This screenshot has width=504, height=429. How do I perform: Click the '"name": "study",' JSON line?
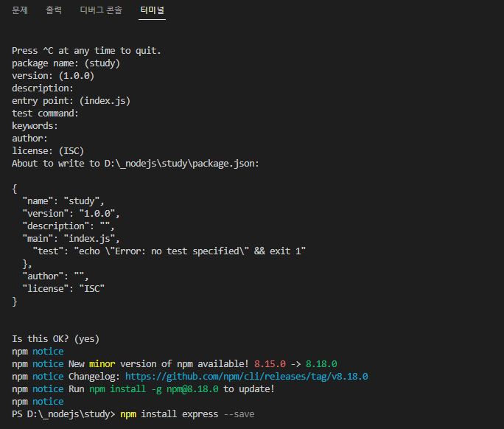[63, 201]
